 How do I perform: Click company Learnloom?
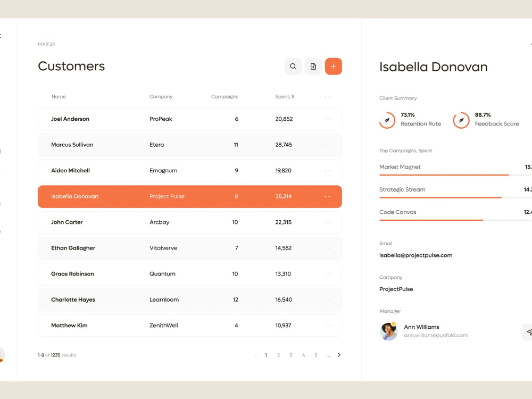pyautogui.click(x=164, y=300)
